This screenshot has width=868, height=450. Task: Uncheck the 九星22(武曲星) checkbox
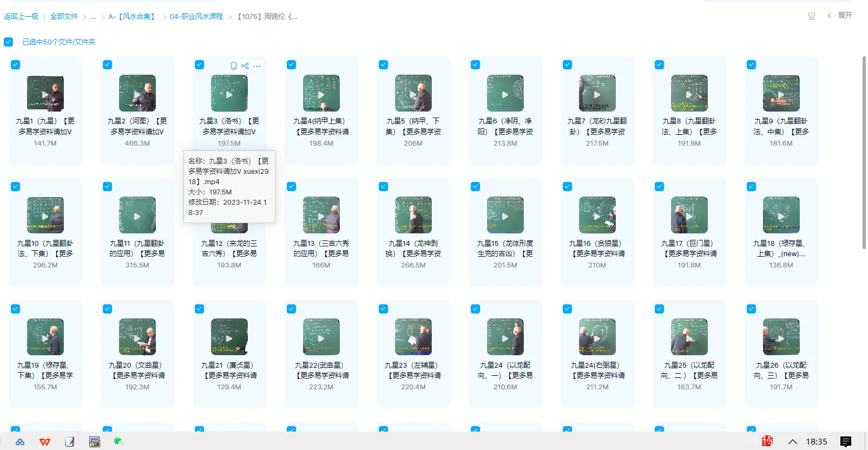[x=291, y=309]
